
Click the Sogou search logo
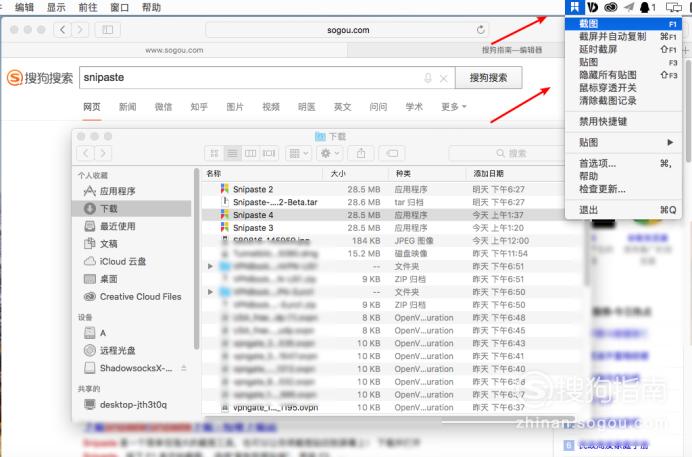tap(40, 78)
